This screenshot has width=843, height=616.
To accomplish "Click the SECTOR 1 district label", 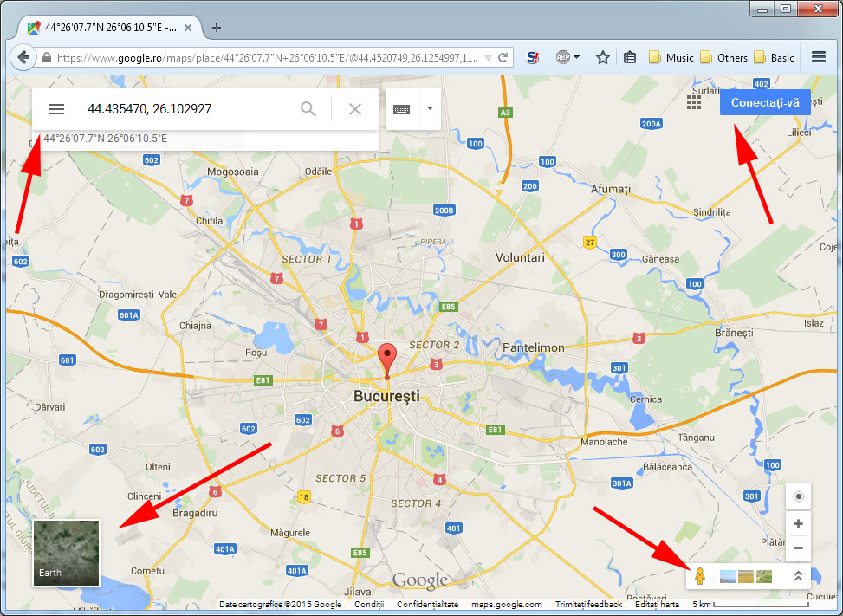I will coord(307,259).
